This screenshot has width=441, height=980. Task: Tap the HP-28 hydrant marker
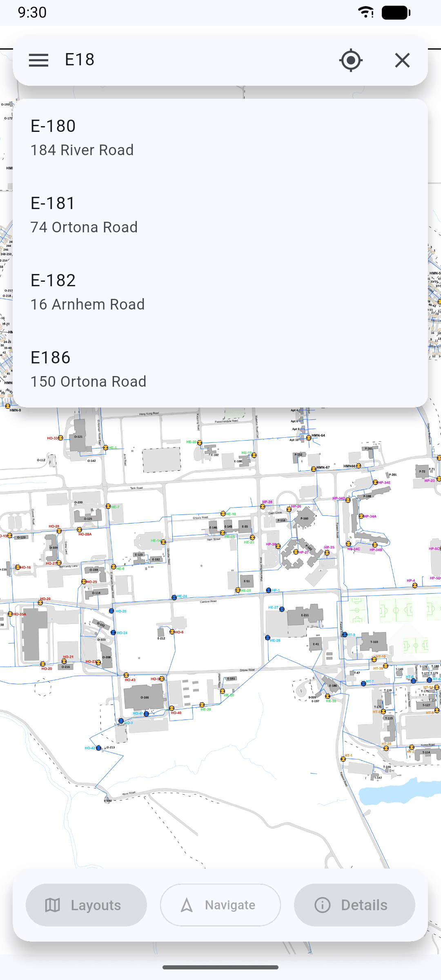coord(263,506)
